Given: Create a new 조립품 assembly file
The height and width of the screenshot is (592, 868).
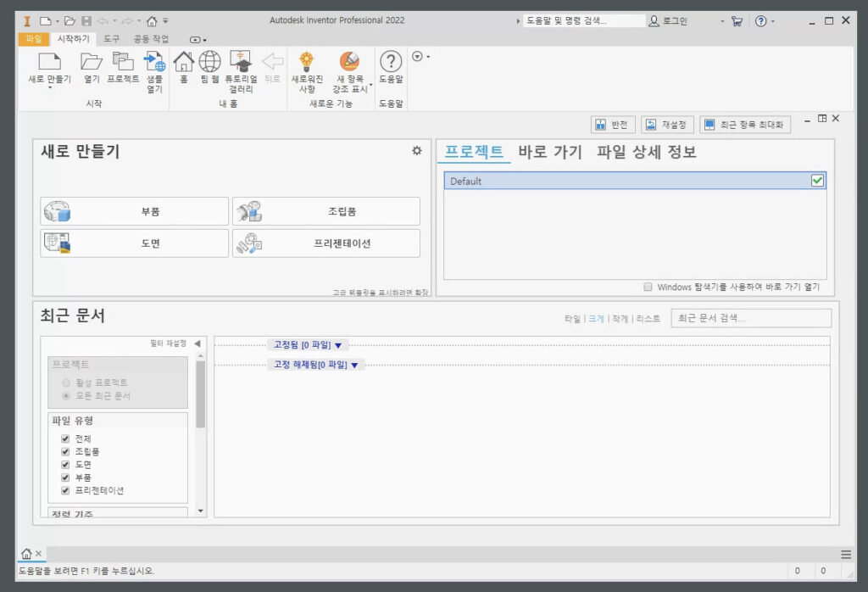Looking at the screenshot, I should click(326, 211).
